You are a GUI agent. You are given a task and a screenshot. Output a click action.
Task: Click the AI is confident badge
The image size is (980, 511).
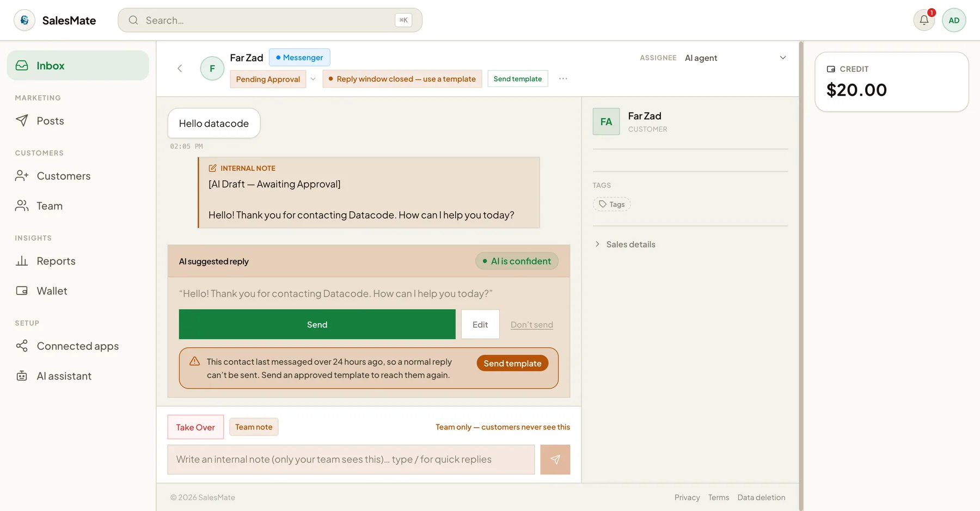[517, 261]
